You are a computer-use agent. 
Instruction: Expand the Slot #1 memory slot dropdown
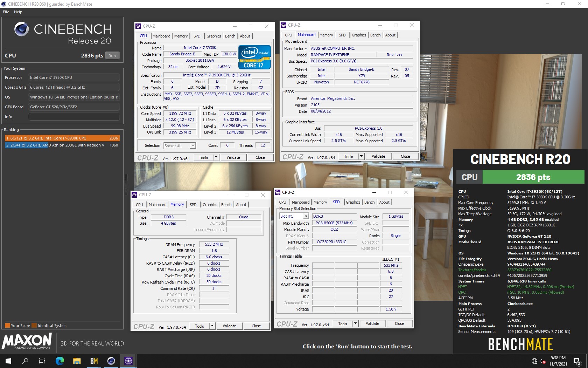pyautogui.click(x=306, y=216)
